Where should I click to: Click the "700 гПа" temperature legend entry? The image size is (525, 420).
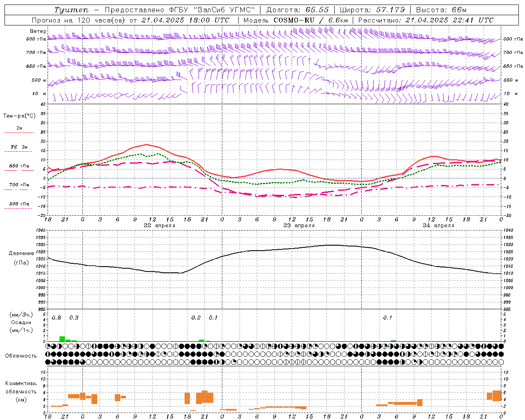pos(19,185)
